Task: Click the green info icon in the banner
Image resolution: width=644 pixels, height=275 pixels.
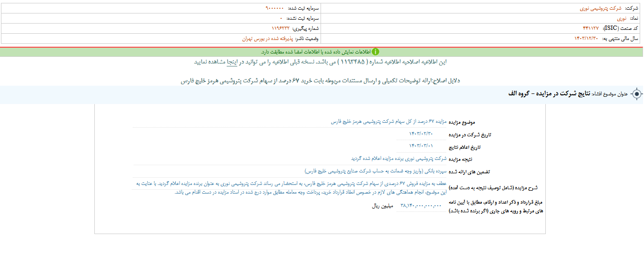Action: [x=375, y=52]
